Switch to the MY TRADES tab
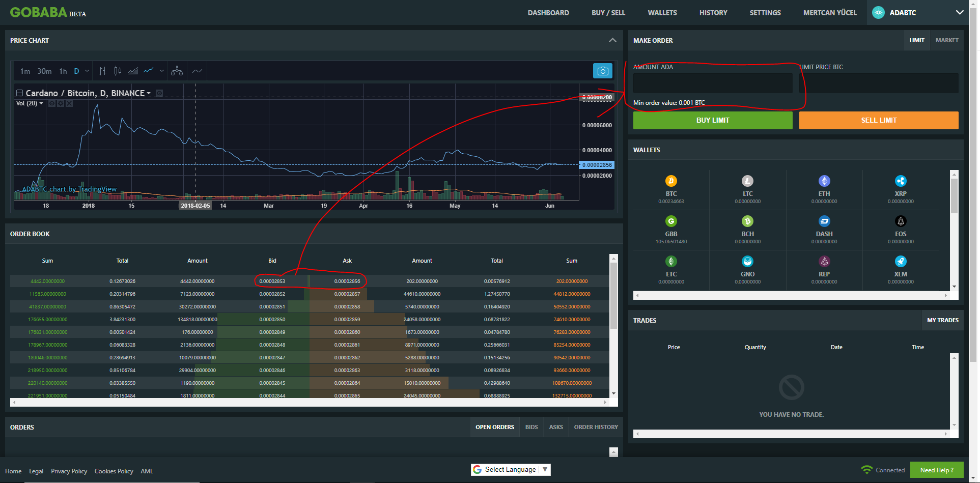Screen dimensions: 980x483 [x=942, y=320]
